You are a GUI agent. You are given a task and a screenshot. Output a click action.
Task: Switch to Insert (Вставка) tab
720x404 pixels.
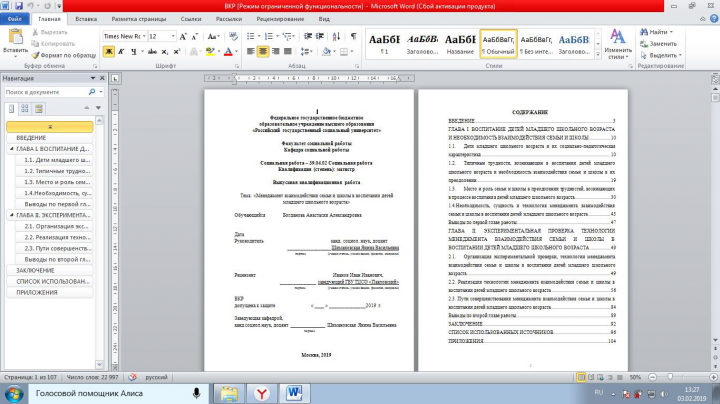pyautogui.click(x=86, y=19)
